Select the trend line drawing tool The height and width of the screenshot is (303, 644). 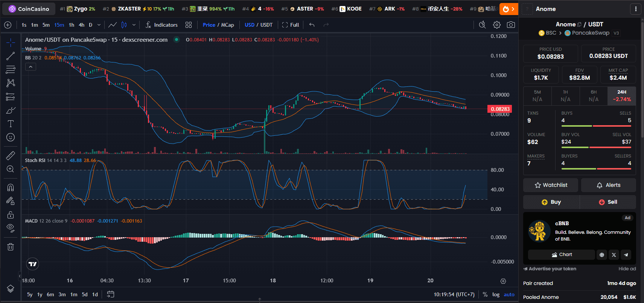point(11,56)
